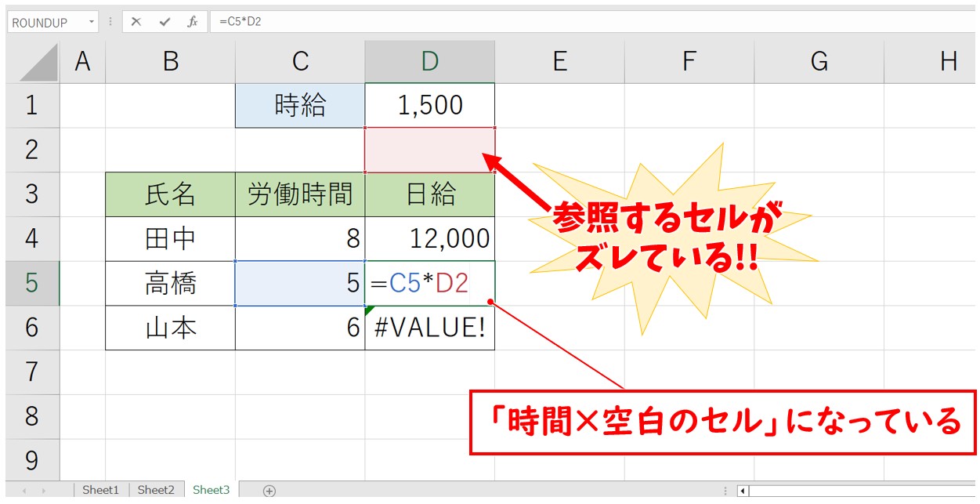Image resolution: width=980 pixels, height=504 pixels.
Task: Select the 田中 name cell
Action: pos(170,239)
